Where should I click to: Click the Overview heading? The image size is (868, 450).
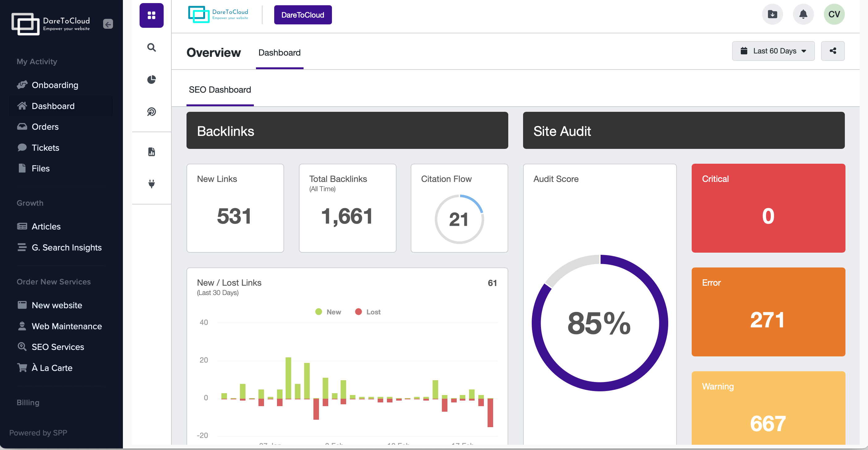tap(214, 53)
